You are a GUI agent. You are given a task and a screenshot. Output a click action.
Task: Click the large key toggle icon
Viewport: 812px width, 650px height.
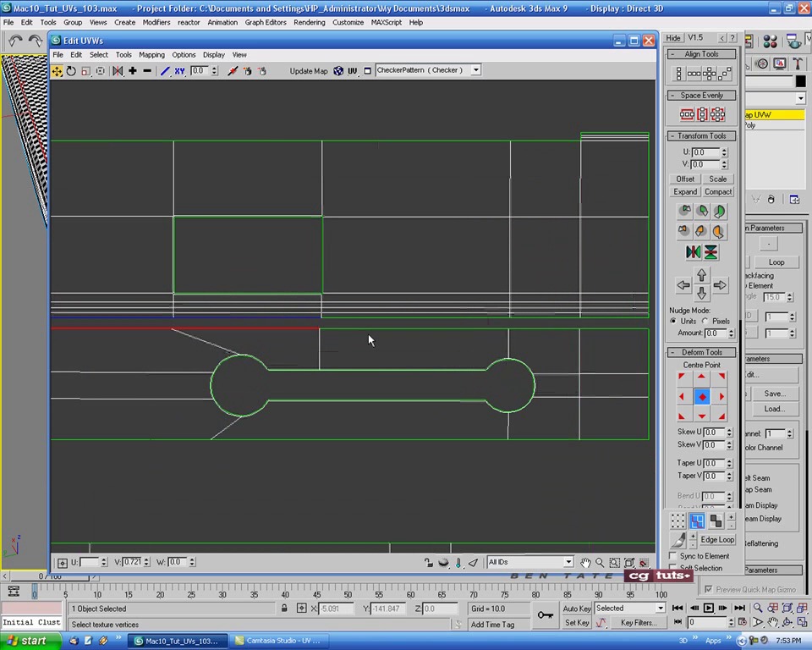(545, 614)
